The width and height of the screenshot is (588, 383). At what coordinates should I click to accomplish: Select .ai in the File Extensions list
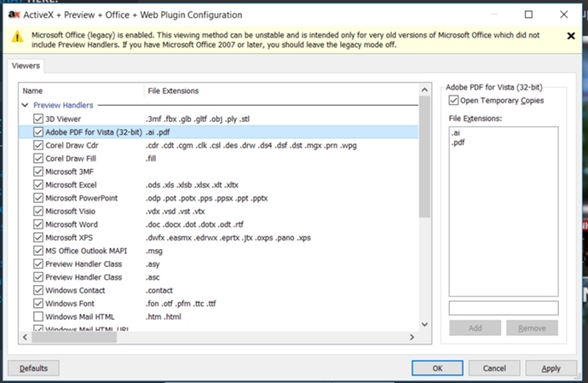point(456,133)
